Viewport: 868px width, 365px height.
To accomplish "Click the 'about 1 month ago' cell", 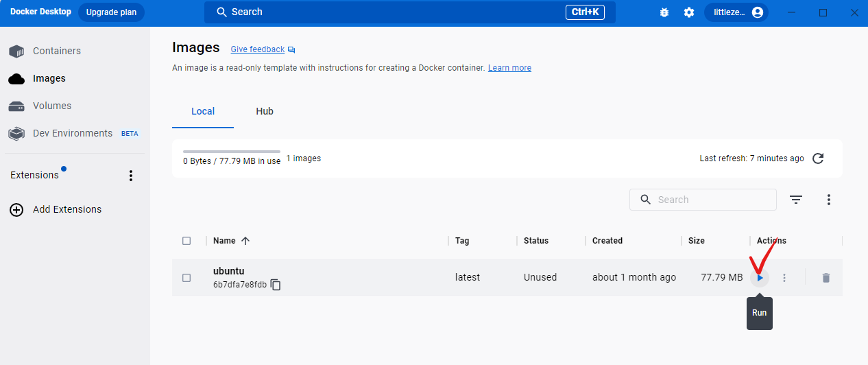I will [x=634, y=277].
